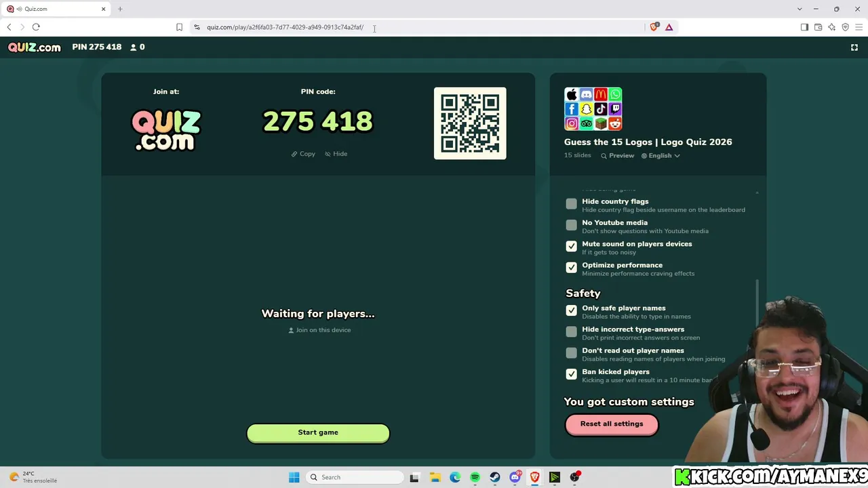Click the 'PIN 275 418' header text

pyautogui.click(x=97, y=47)
